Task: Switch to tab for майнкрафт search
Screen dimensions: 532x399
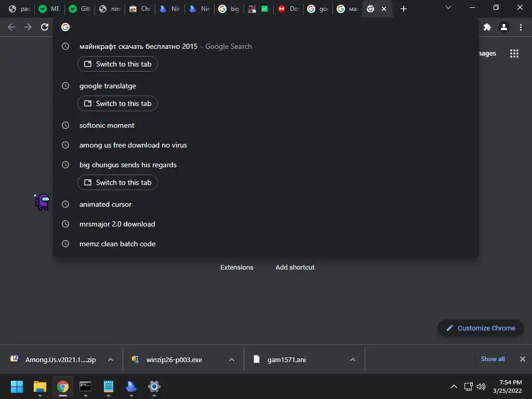Action: tap(117, 64)
